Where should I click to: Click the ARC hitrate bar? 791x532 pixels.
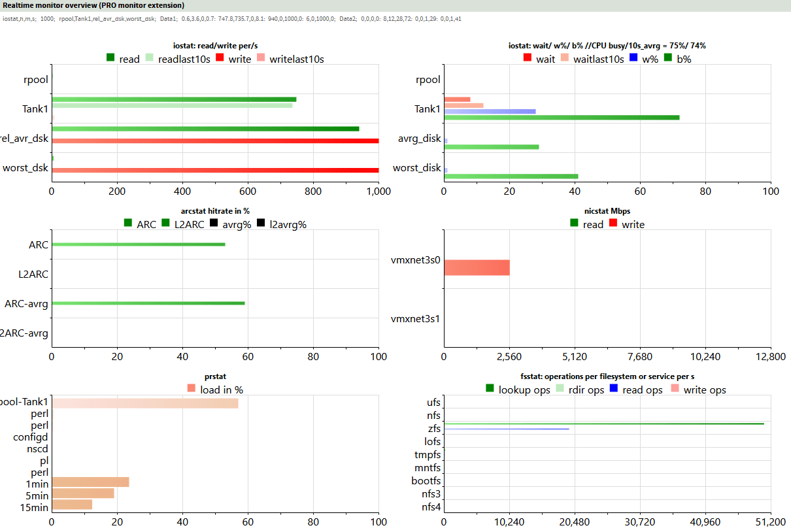pos(139,244)
